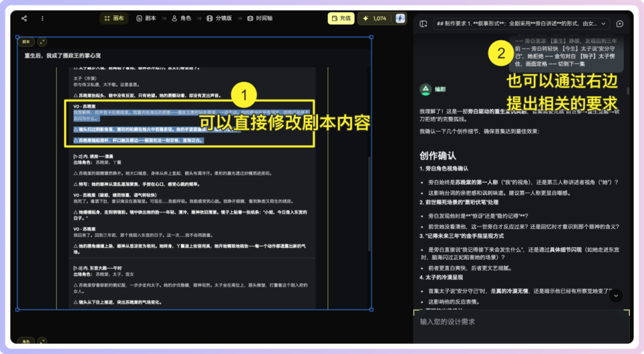The width and height of the screenshot is (644, 354).
Task: Click the bottom-right canvas selection handle
Action: [371, 309]
